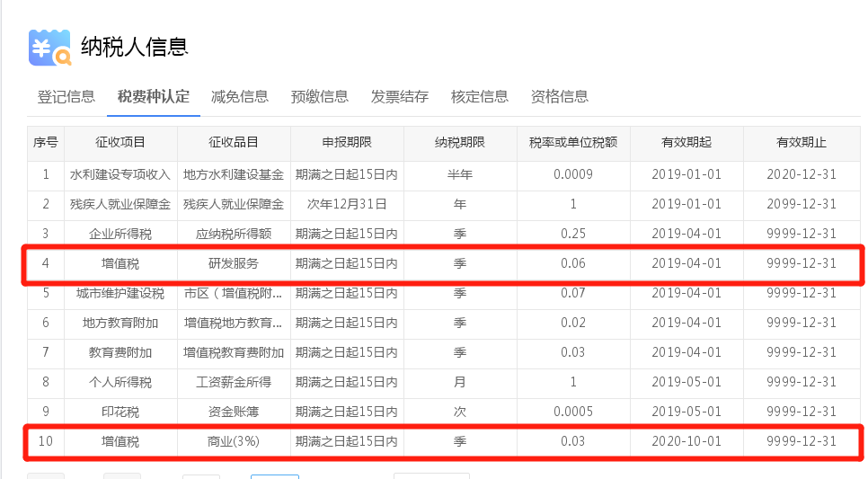The height and width of the screenshot is (479, 868).
Task: Click the 城市维护建设税 row cell
Action: 120,293
